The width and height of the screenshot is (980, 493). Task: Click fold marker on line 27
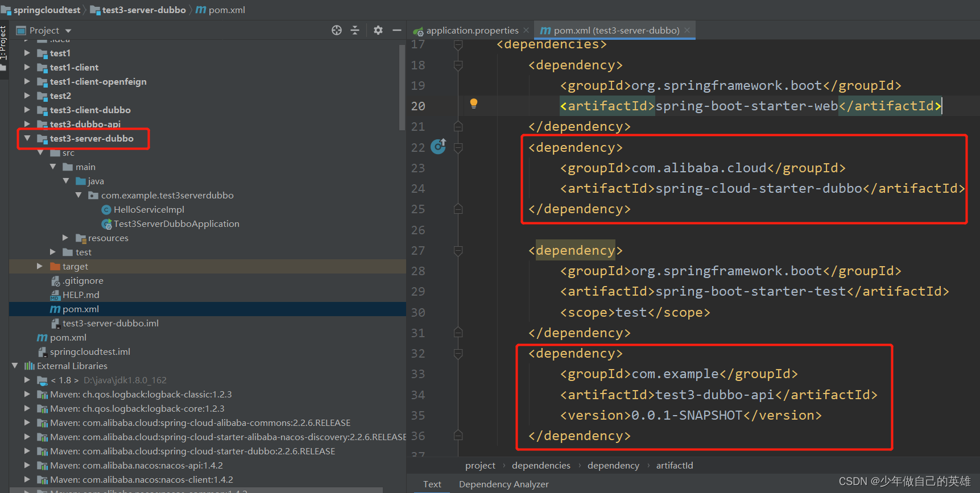[458, 250]
